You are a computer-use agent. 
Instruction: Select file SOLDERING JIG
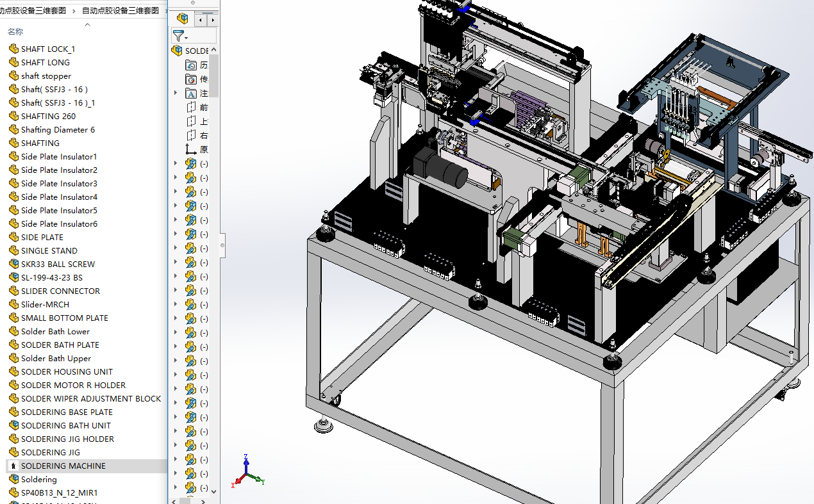click(51, 452)
